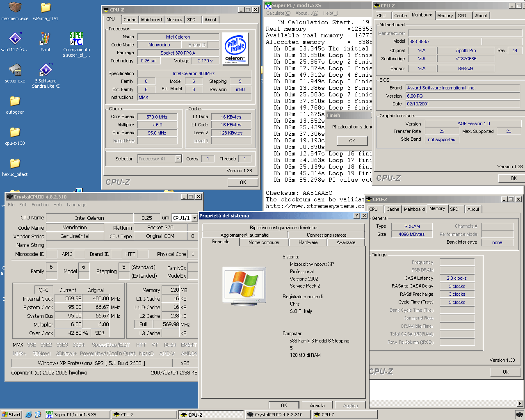Click OK in Proprietà del sistema dialog

[284, 406]
